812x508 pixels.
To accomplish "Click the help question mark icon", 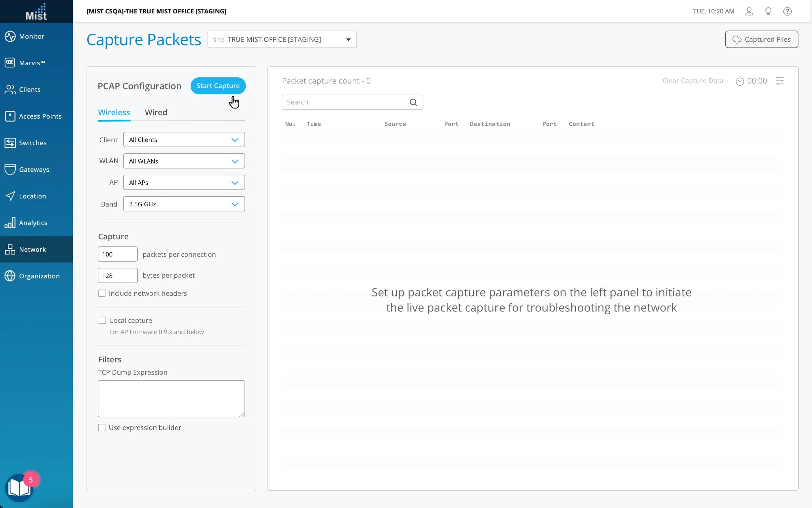I will tap(787, 11).
